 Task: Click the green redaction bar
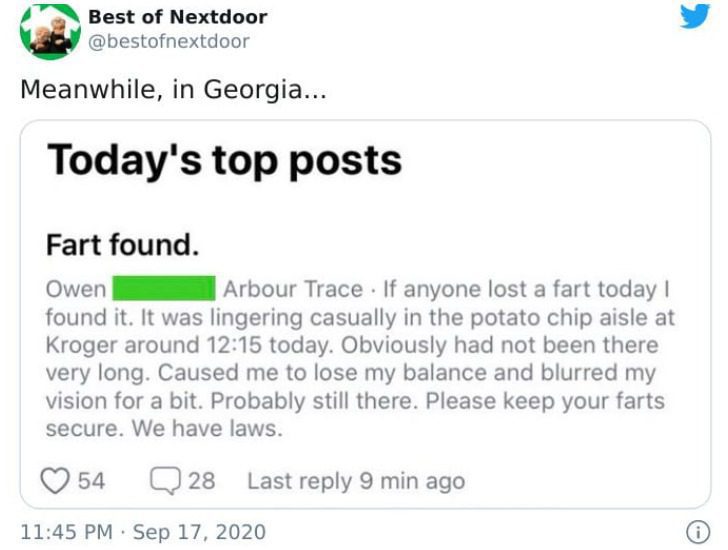pos(164,288)
